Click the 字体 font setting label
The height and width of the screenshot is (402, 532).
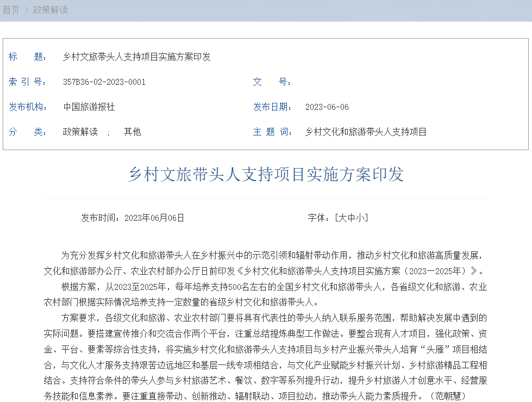tap(316, 218)
